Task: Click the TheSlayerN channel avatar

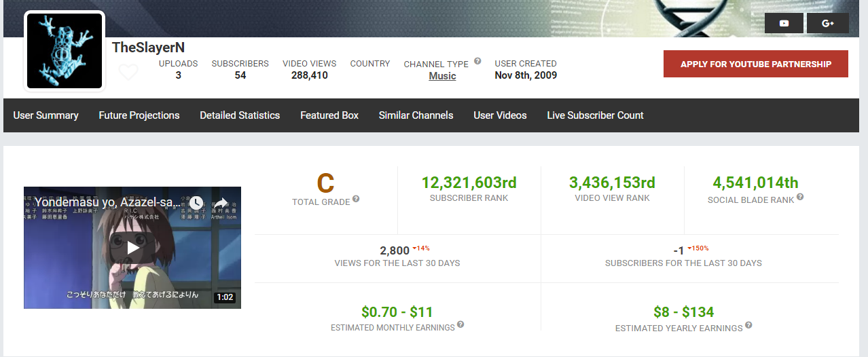Action: [65, 51]
